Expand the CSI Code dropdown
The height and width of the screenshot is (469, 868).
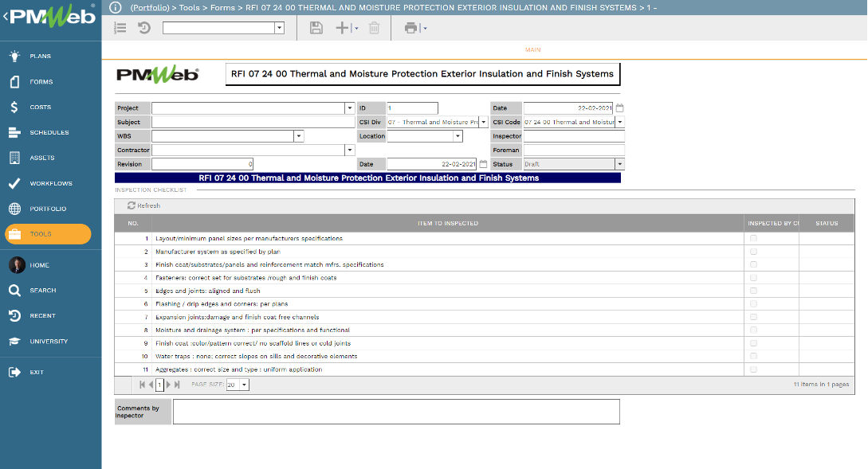pyautogui.click(x=620, y=122)
